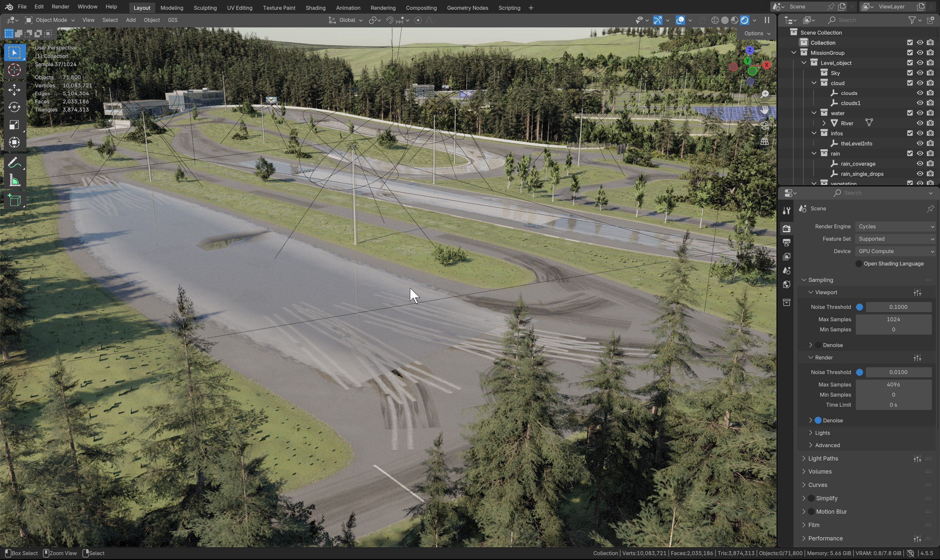
Task: Pick the Measure tool
Action: click(14, 181)
